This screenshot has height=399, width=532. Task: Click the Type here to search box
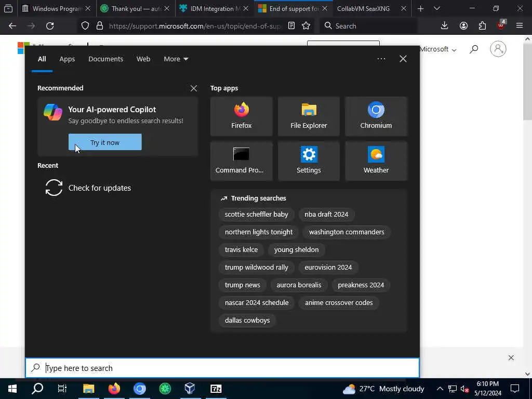click(x=222, y=368)
